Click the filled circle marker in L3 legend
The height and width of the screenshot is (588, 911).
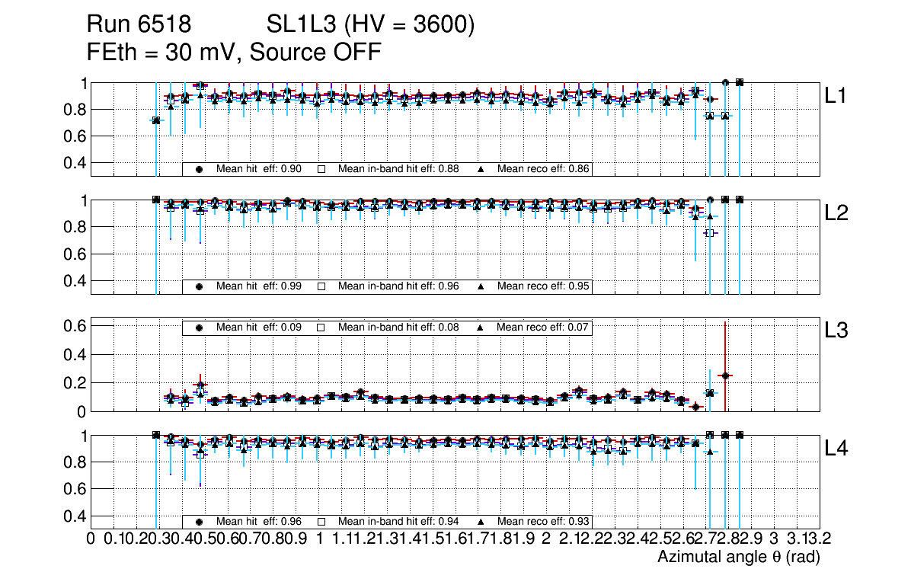(200, 328)
